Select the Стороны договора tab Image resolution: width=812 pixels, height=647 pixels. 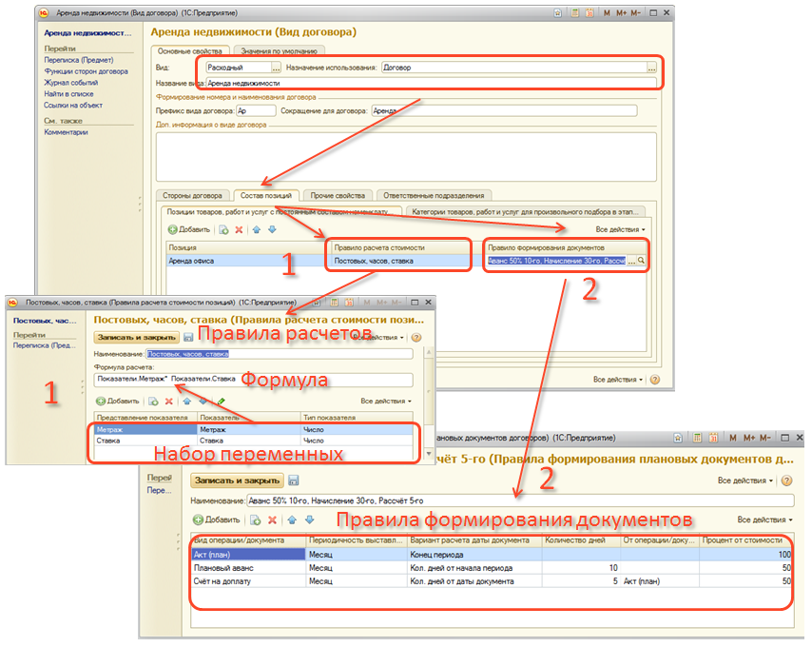pyautogui.click(x=192, y=195)
